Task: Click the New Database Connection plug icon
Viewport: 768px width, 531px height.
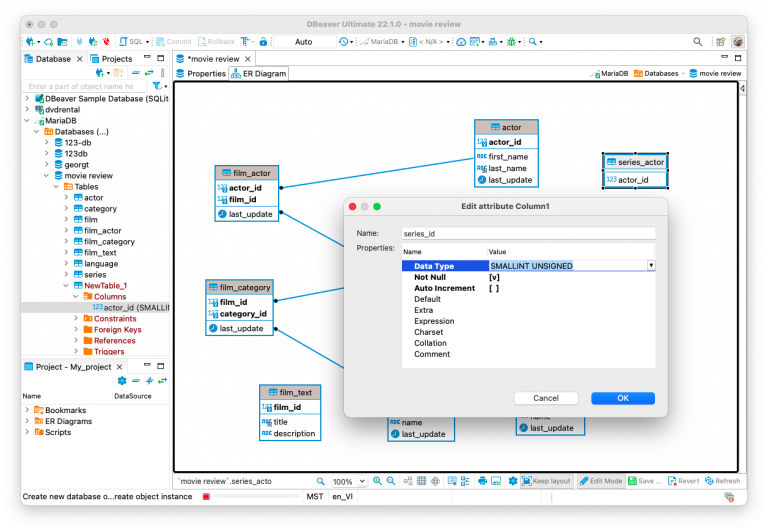Action: click(x=30, y=42)
